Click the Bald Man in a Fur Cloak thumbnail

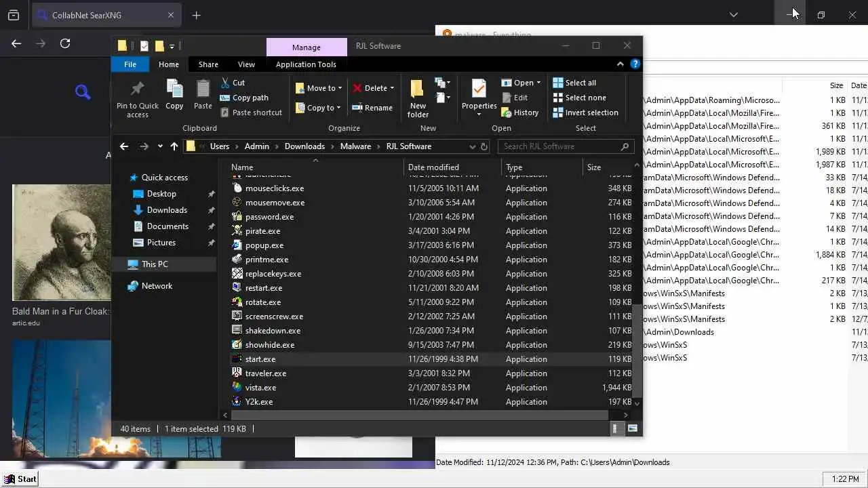point(61,242)
